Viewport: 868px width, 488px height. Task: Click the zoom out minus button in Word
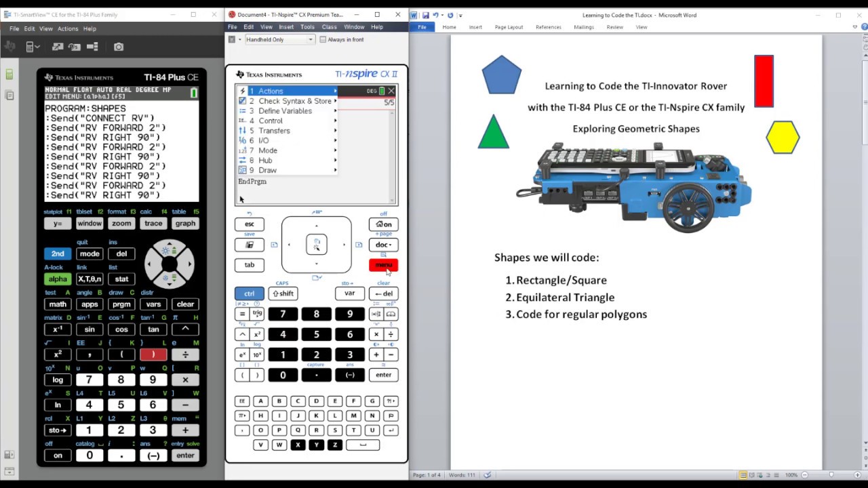[806, 474]
